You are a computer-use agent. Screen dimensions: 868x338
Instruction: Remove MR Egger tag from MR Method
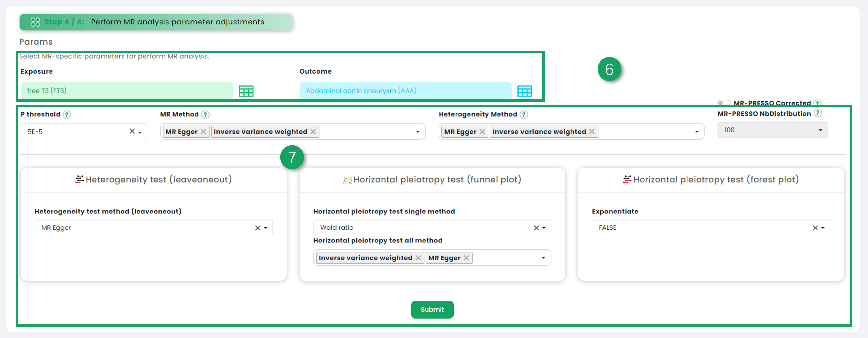(204, 131)
